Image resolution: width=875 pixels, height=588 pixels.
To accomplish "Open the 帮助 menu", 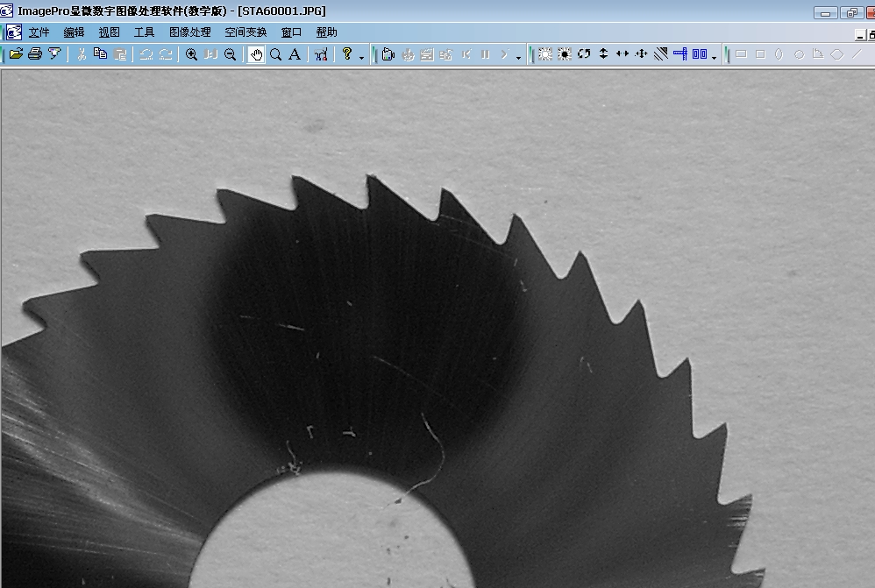I will 326,32.
